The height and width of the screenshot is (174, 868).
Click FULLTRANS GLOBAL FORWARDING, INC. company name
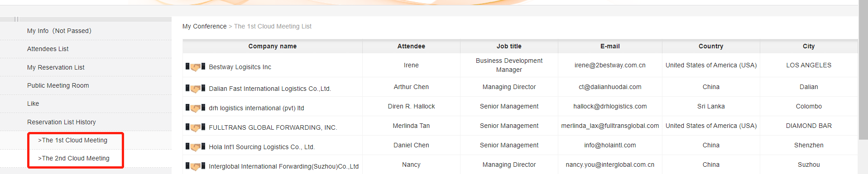pos(273,127)
